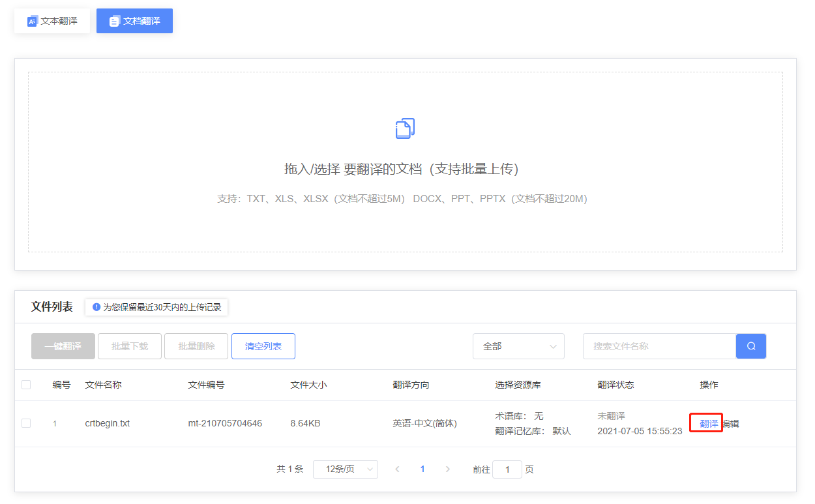Click the 翻译 link for crtbegin.txt

709,424
